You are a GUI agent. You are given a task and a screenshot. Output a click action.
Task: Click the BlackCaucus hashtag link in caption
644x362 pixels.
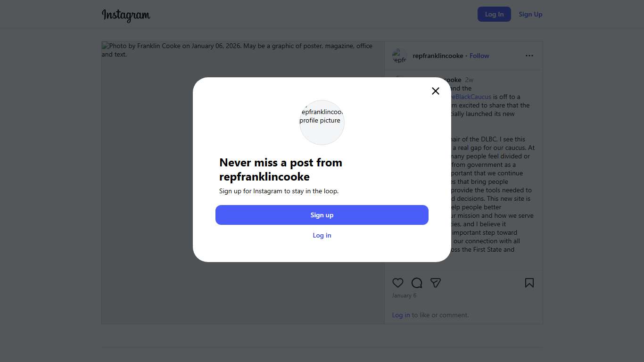471,97
